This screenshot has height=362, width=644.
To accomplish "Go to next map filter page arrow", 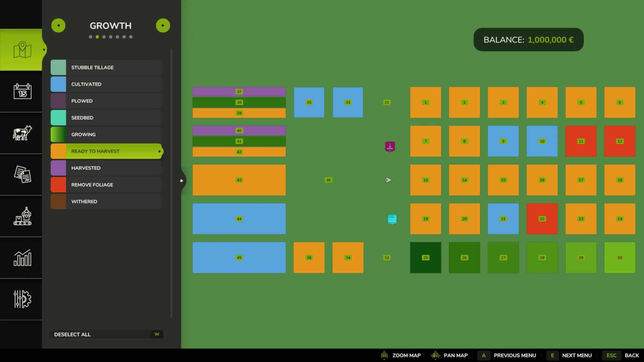I will click(163, 25).
